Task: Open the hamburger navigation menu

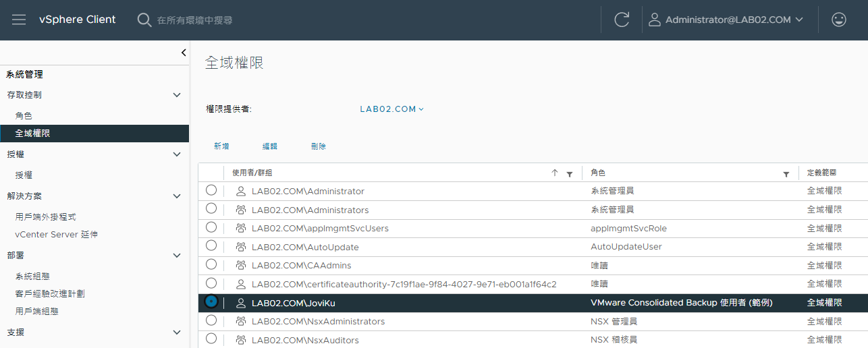Action: click(19, 20)
